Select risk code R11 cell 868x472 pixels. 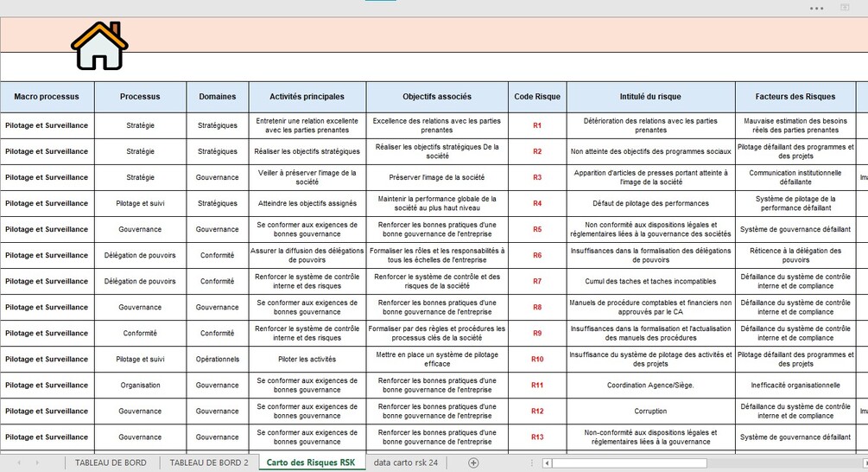pos(537,385)
